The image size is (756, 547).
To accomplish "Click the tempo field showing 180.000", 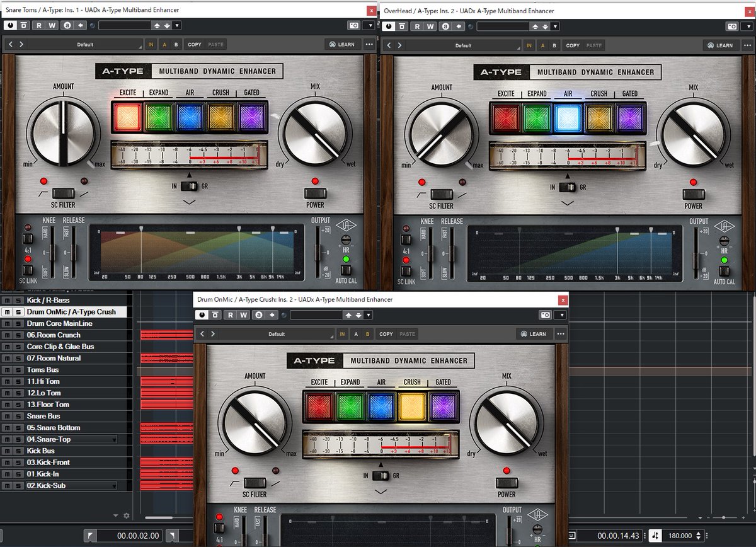I will click(680, 536).
